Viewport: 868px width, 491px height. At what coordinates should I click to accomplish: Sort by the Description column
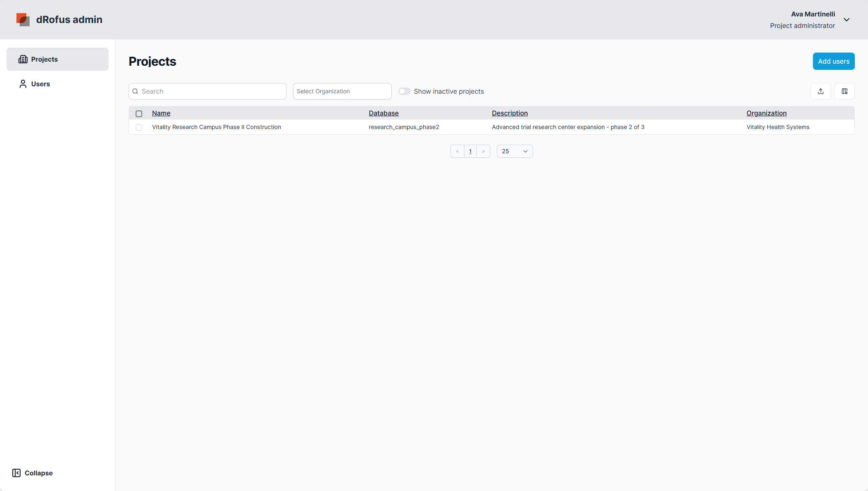pyautogui.click(x=510, y=113)
